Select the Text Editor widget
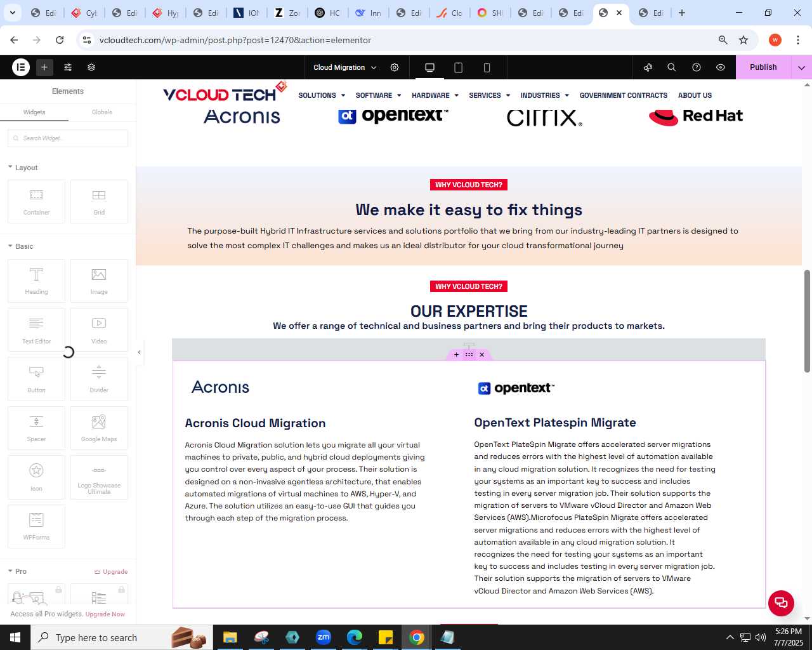 [x=36, y=329]
